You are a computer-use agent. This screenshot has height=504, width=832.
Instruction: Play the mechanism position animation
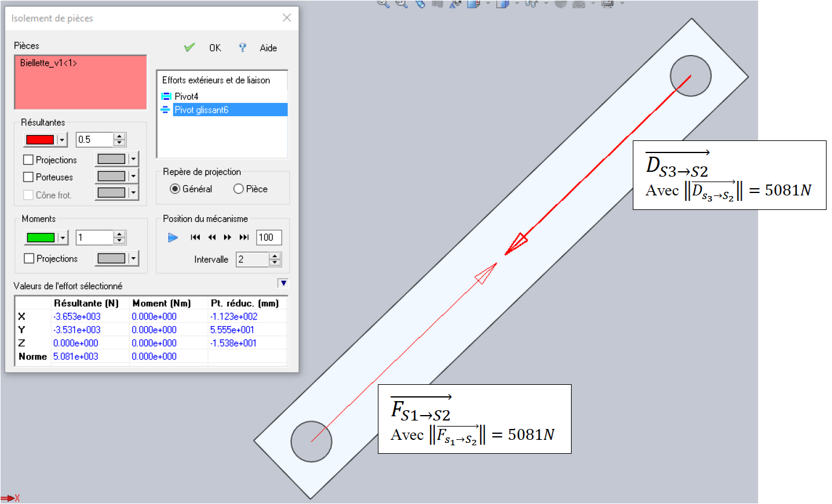point(173,238)
